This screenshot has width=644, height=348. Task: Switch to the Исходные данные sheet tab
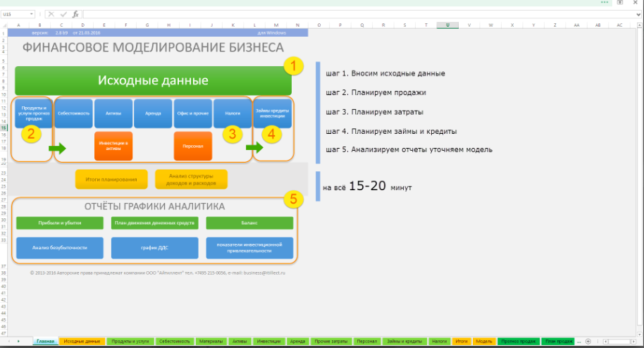[82, 341]
